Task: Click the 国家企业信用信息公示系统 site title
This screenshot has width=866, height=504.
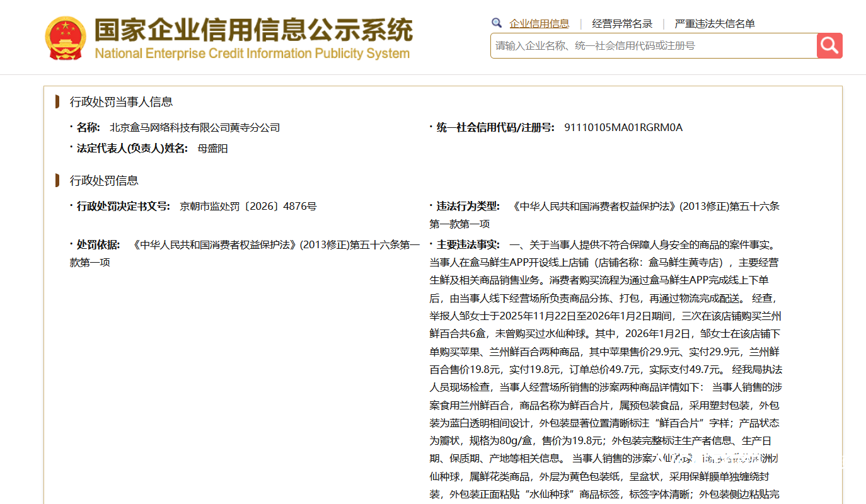Action: [253, 30]
